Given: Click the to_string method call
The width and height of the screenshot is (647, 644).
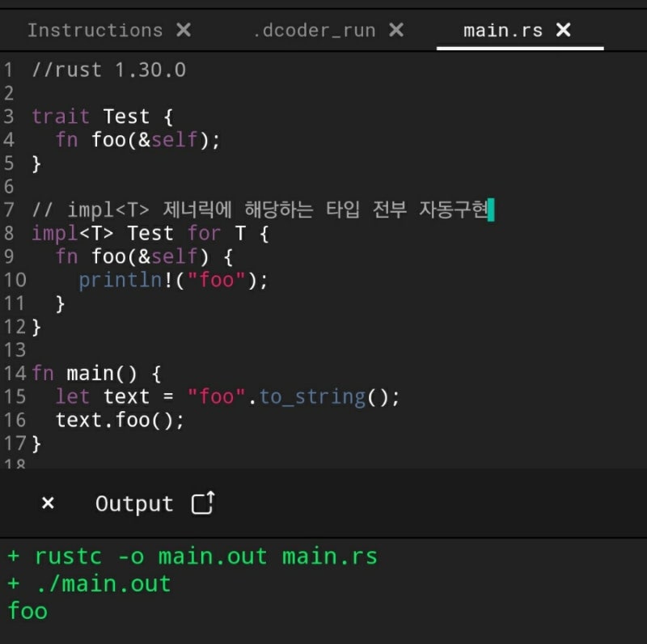Looking at the screenshot, I should pos(311,396).
